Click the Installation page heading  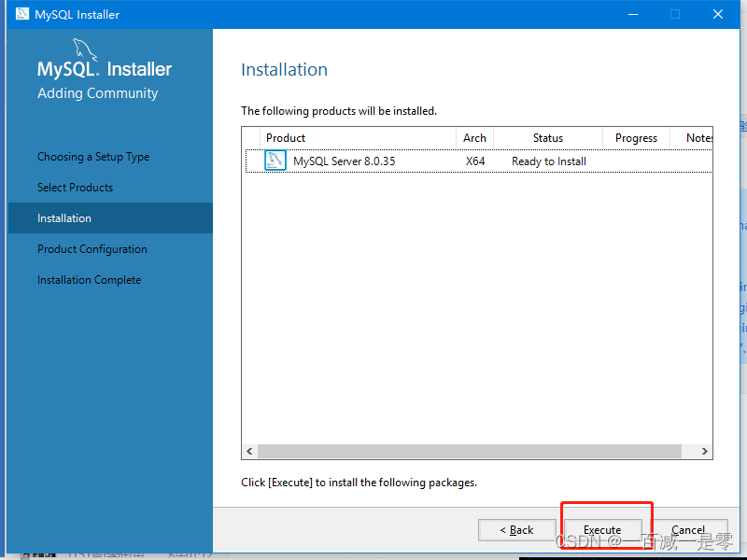tap(285, 70)
